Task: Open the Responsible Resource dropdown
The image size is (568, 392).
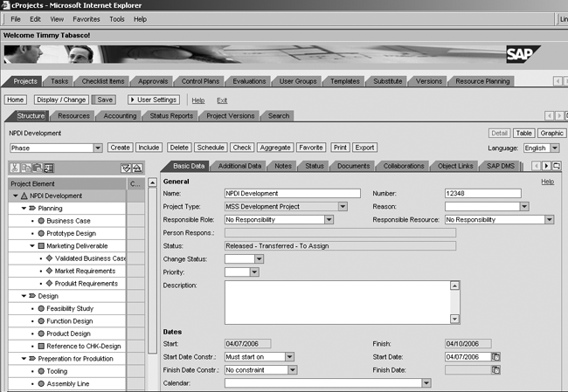Action: [550, 220]
